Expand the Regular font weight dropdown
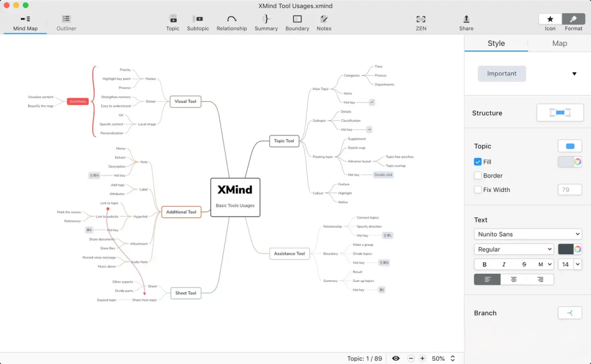591x364 pixels. (x=514, y=249)
